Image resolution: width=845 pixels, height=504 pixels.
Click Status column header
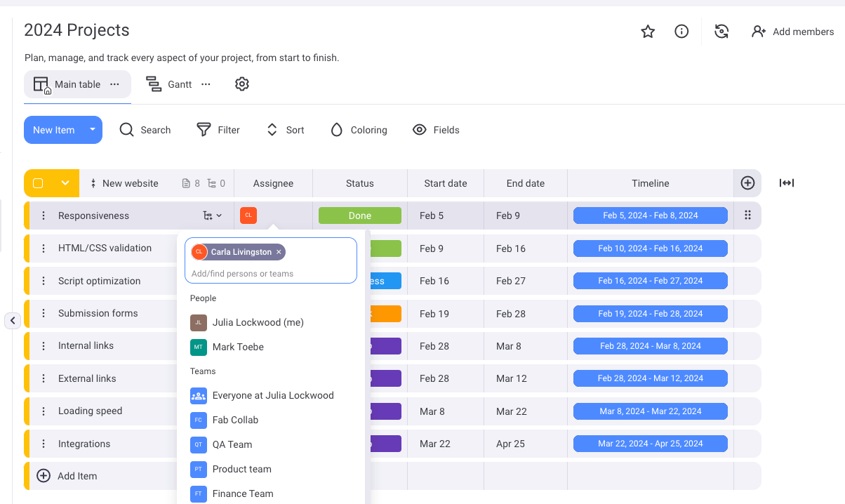click(x=360, y=183)
